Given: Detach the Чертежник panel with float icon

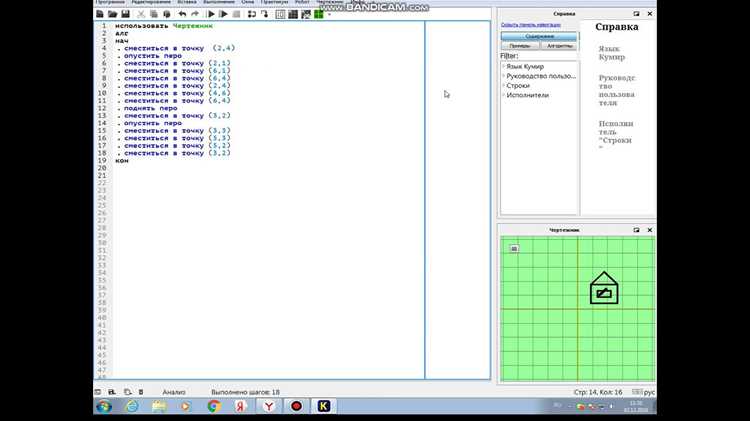Looking at the screenshot, I should coord(636,230).
